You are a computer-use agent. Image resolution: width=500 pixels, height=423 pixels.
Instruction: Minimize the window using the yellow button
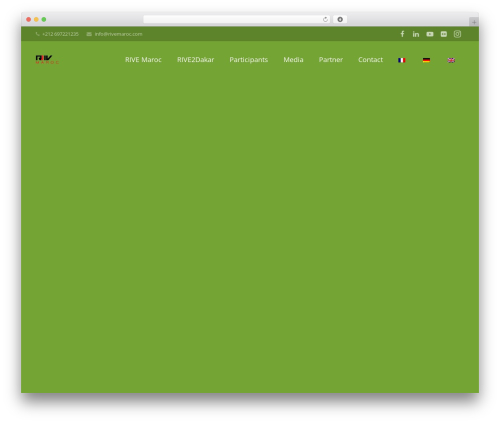[x=36, y=19]
